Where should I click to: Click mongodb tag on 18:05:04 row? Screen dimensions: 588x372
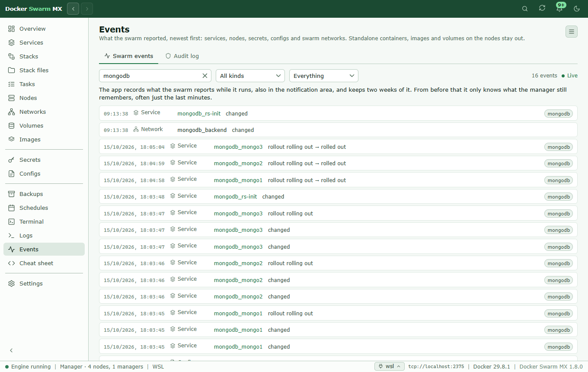point(559,147)
